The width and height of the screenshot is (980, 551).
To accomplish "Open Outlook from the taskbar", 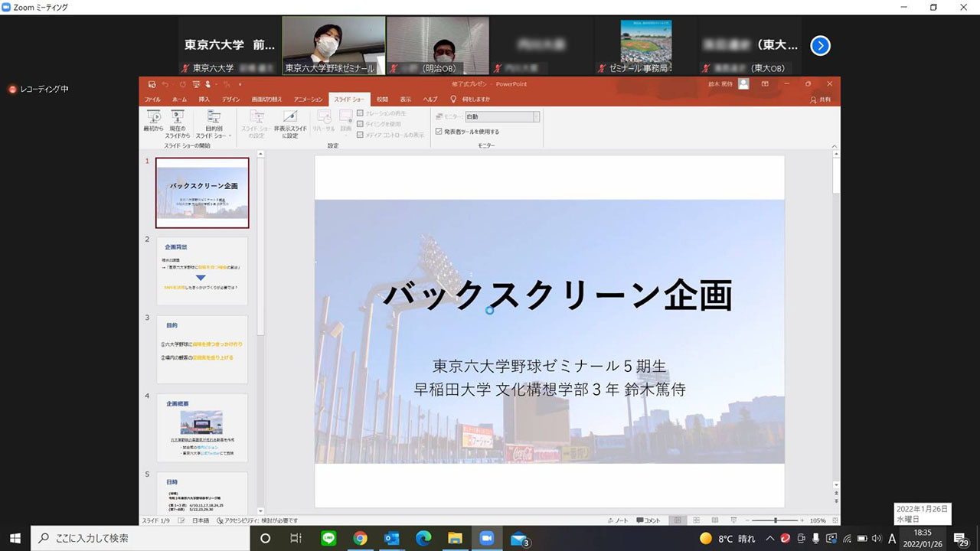I will (392, 538).
